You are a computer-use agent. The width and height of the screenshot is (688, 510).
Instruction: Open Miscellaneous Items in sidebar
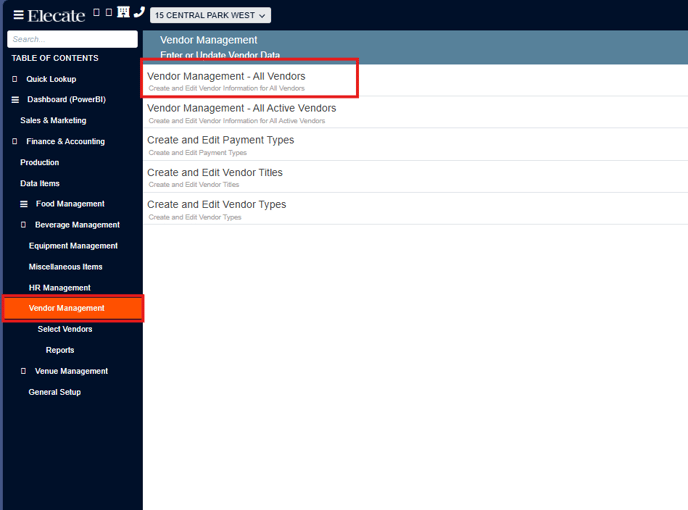tap(65, 267)
